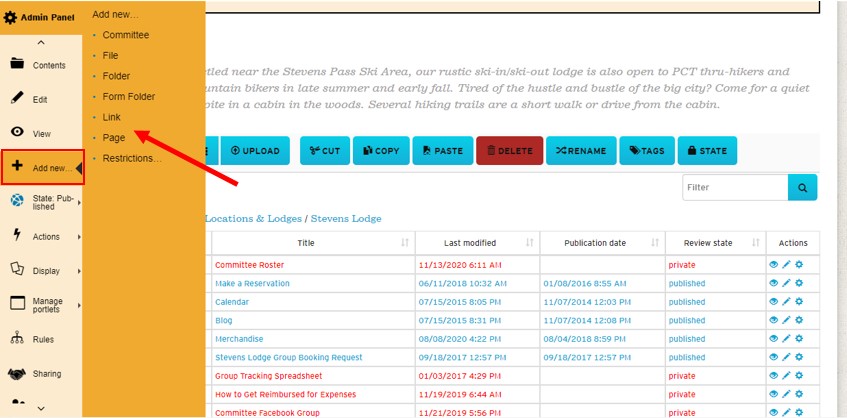Expand the Display sidebar menu
The height and width of the screenshot is (418, 847).
pos(42,271)
